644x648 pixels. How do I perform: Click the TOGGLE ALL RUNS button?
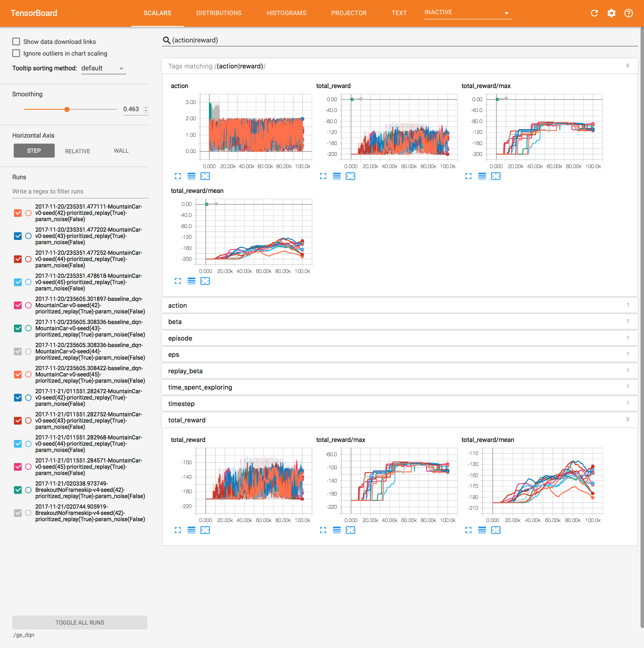pos(80,623)
